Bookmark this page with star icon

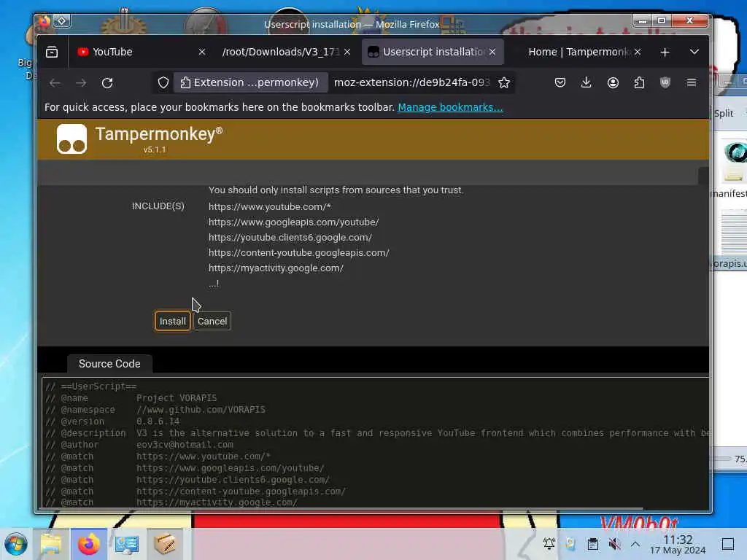point(504,83)
